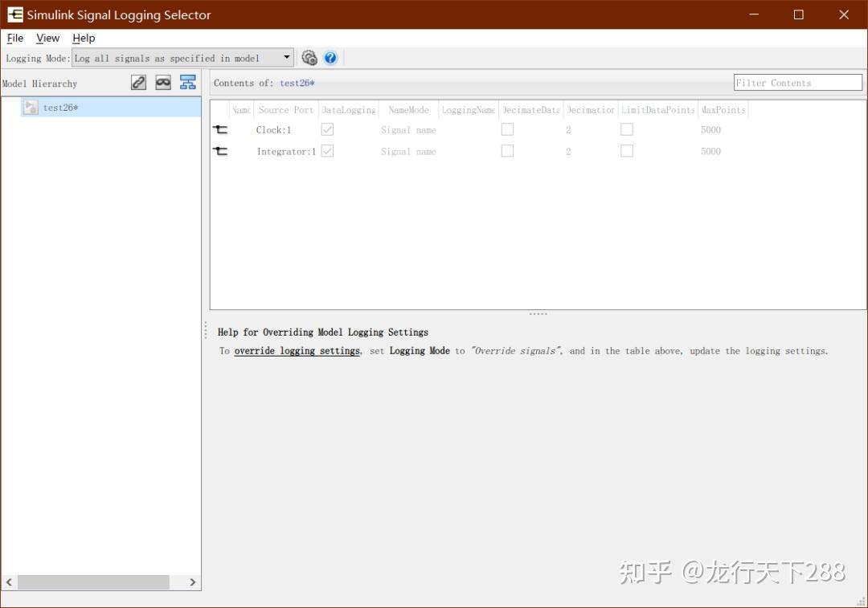
Task: Select test26* in the Model Hierarchy tree
Action: [111, 108]
